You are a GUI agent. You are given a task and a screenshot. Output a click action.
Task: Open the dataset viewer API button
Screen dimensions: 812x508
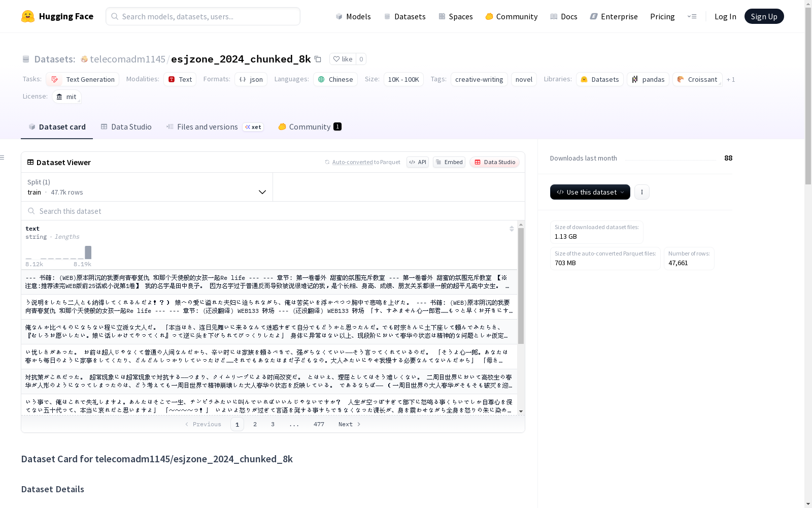click(x=418, y=162)
